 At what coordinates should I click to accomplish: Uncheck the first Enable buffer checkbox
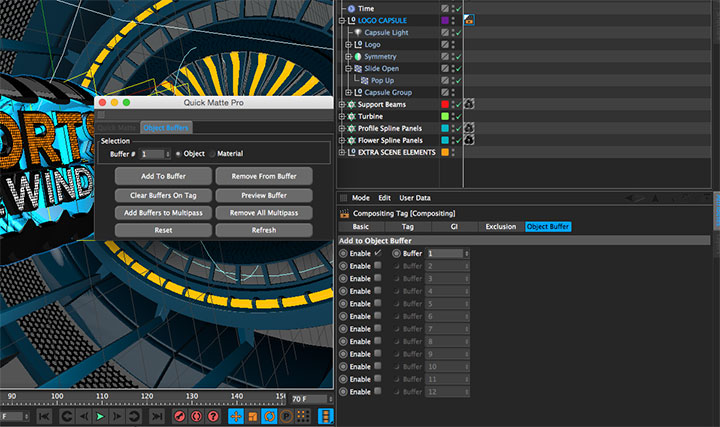coord(377,254)
